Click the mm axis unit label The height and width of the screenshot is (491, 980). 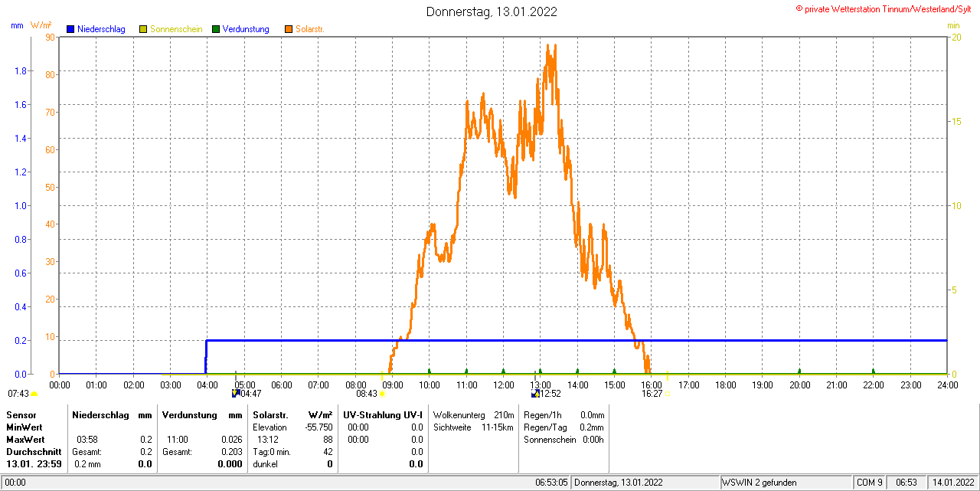coord(17,25)
